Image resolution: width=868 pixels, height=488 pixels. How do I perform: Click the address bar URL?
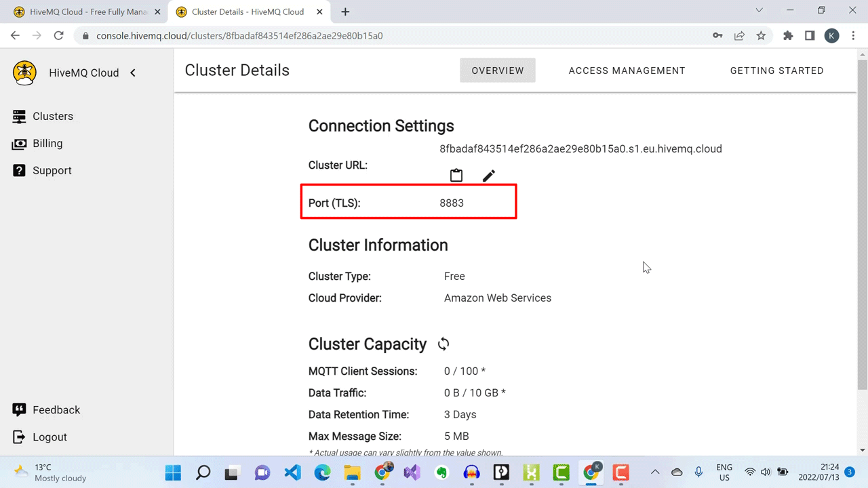(239, 36)
